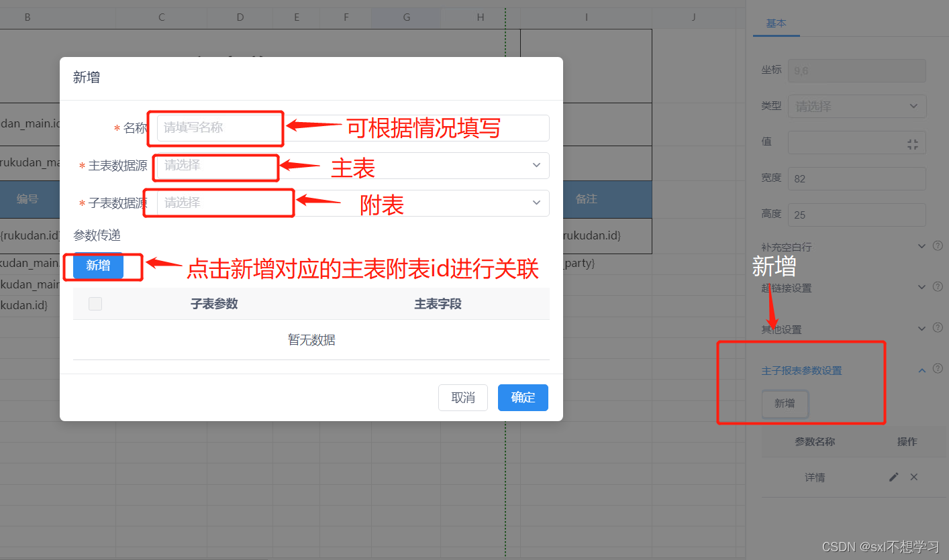
Task: Click the blue 新增 button under 参数传递
Action: coord(98,266)
